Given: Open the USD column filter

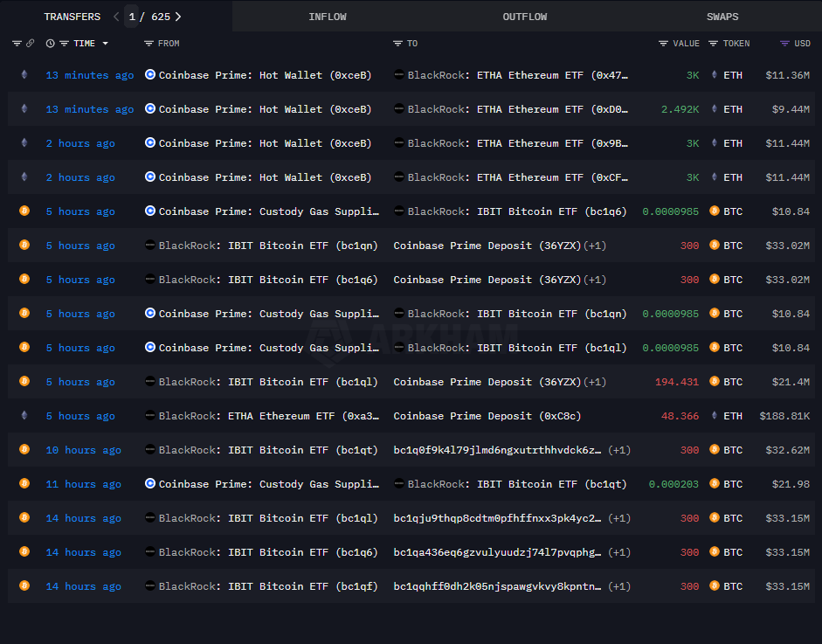Looking at the screenshot, I should (x=784, y=44).
